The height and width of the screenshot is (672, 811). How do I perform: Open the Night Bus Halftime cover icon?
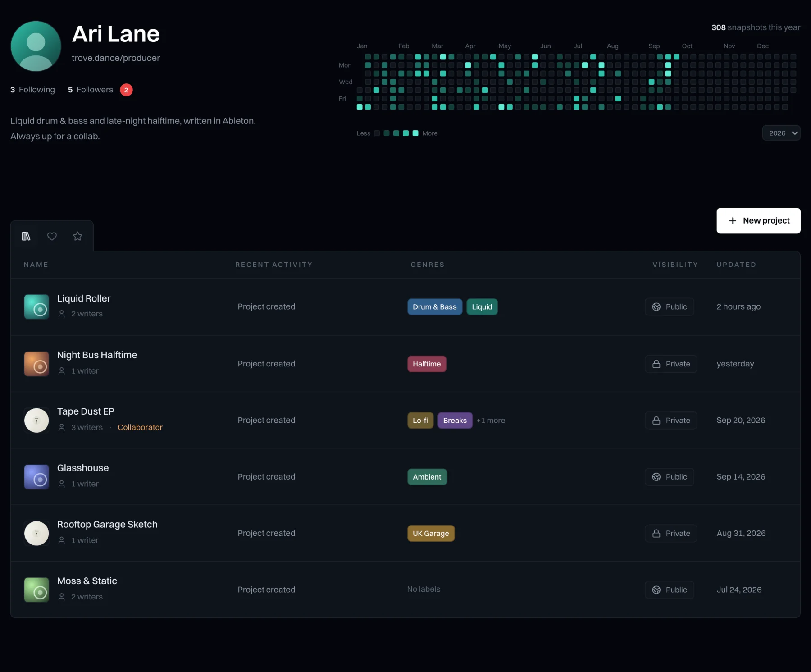pos(36,364)
